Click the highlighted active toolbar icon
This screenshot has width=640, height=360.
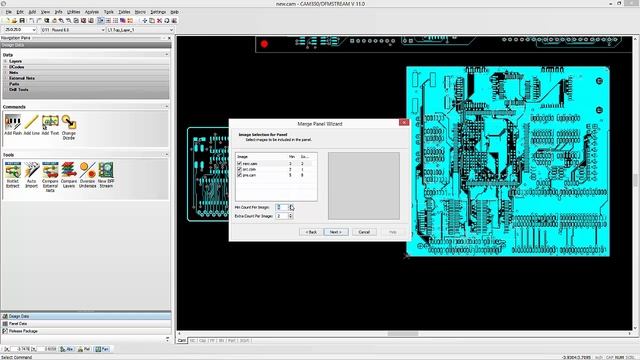[x=100, y=20]
